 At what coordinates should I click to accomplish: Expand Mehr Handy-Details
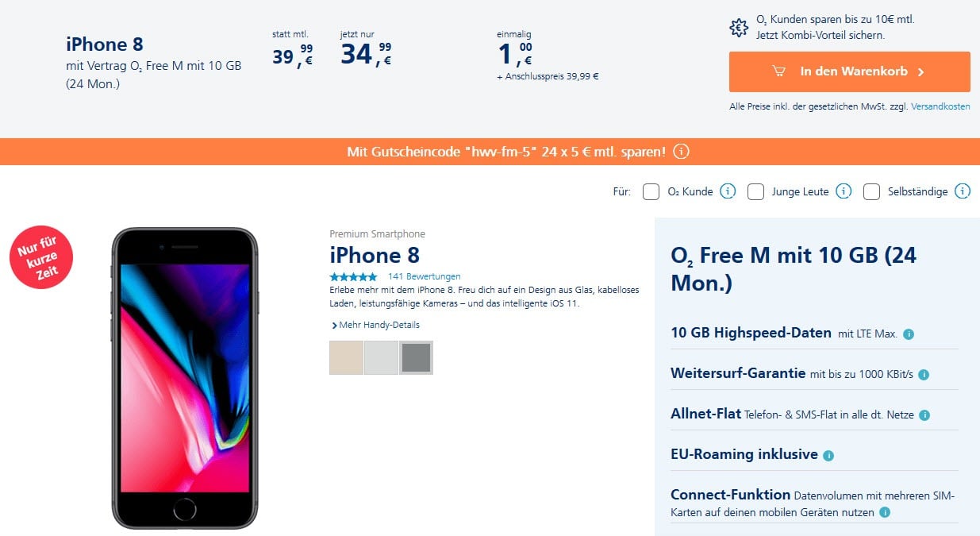click(375, 325)
